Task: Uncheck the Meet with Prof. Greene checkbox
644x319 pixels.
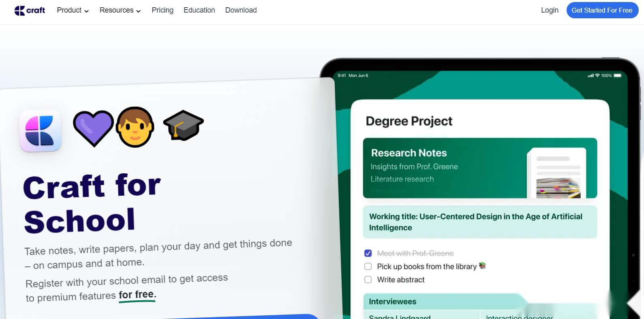Action: coord(368,253)
